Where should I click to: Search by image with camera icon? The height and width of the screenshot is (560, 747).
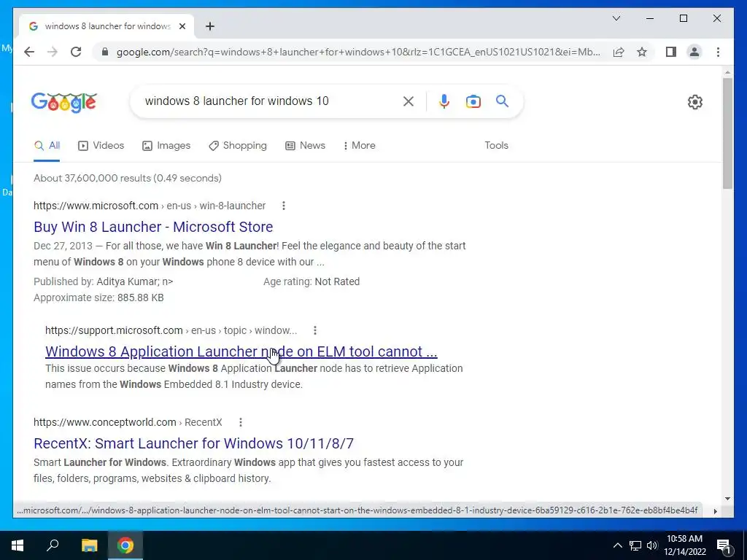[473, 101]
